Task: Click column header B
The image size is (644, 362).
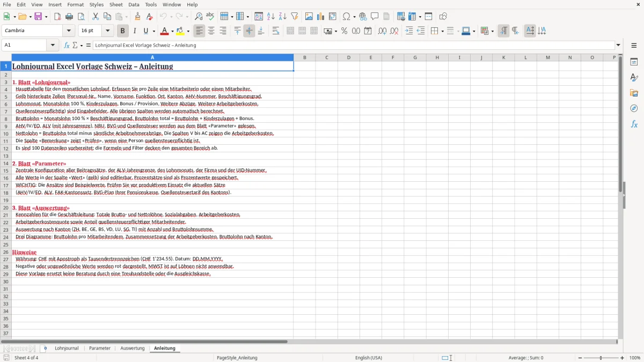Action: (x=305, y=57)
